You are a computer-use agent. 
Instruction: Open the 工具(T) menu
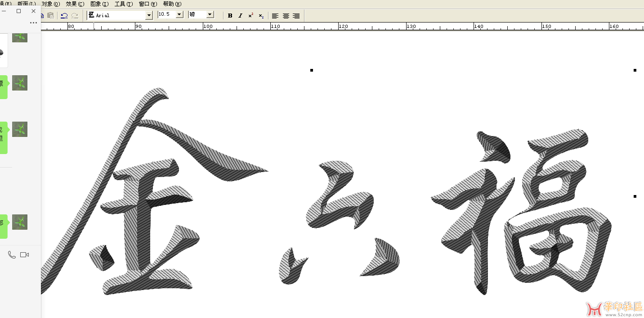[x=123, y=4]
